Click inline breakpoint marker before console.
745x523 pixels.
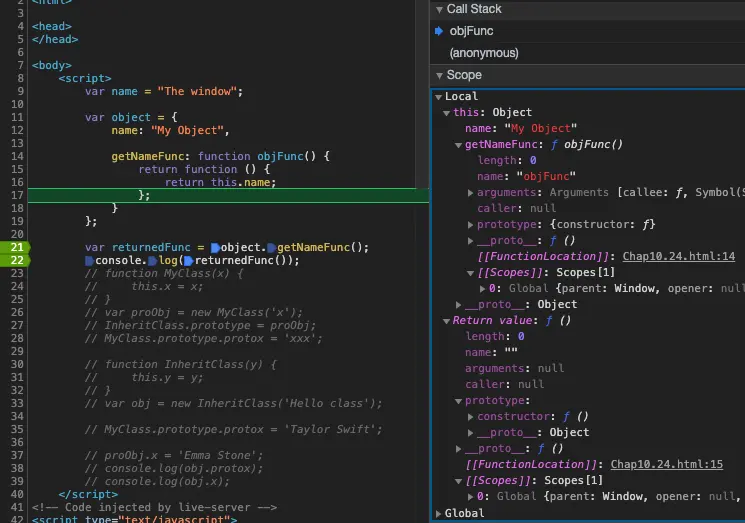point(89,261)
